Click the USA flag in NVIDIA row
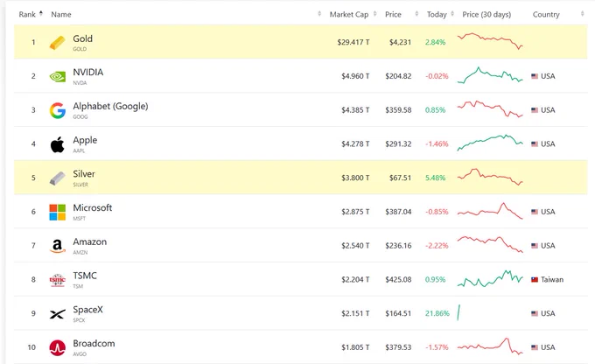The image size is (595, 364). (x=535, y=76)
